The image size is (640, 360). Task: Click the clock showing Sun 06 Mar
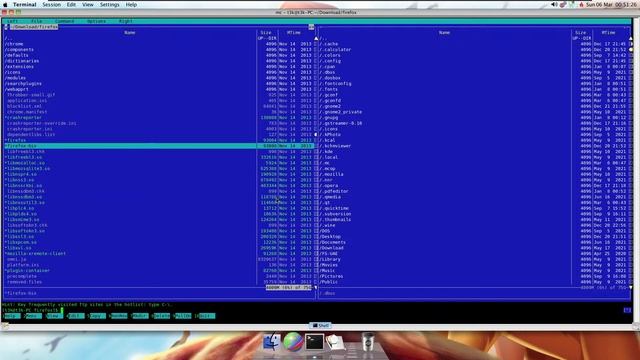click(611, 4)
